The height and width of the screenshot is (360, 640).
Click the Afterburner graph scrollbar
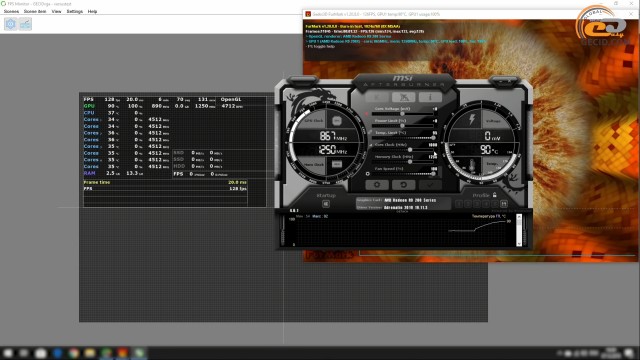click(519, 230)
